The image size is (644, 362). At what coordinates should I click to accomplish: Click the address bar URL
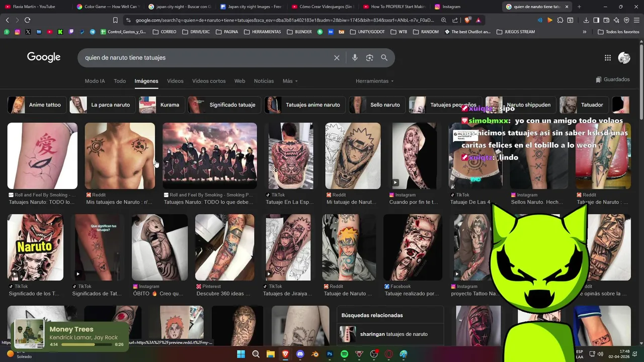click(284, 20)
